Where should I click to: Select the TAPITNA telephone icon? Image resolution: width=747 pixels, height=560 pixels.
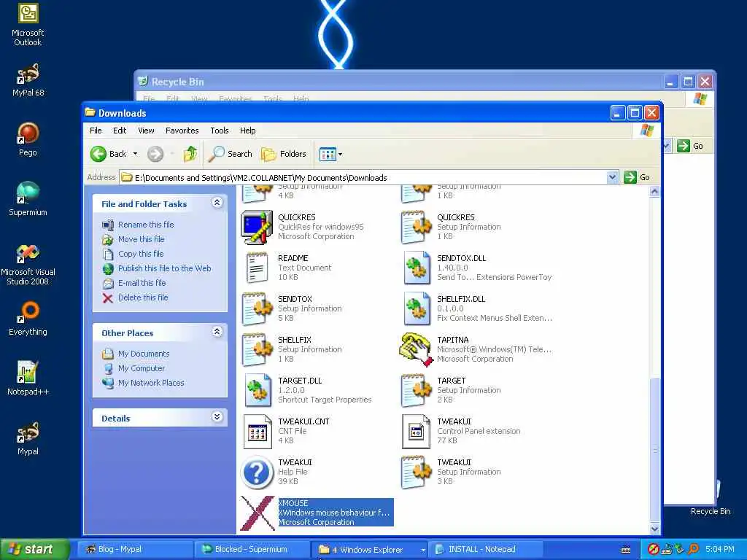[416, 349]
